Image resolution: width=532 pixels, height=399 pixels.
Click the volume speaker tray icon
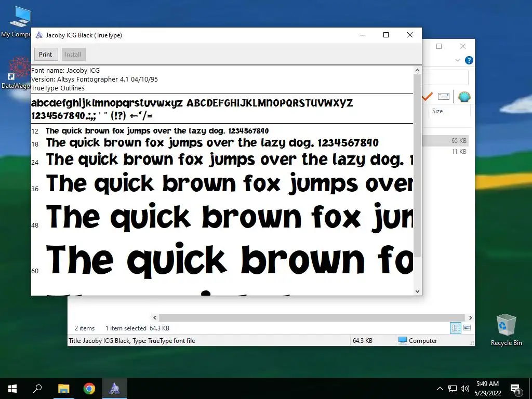[465, 389]
